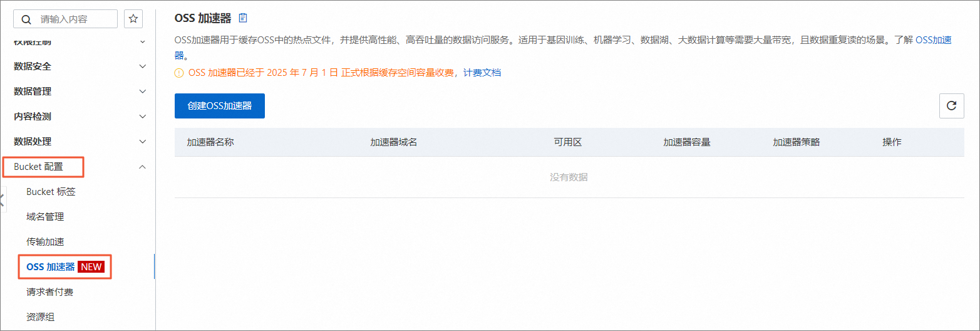Screen dimensions: 980x331
Task: Click the star favorites icon
Action: [x=133, y=19]
